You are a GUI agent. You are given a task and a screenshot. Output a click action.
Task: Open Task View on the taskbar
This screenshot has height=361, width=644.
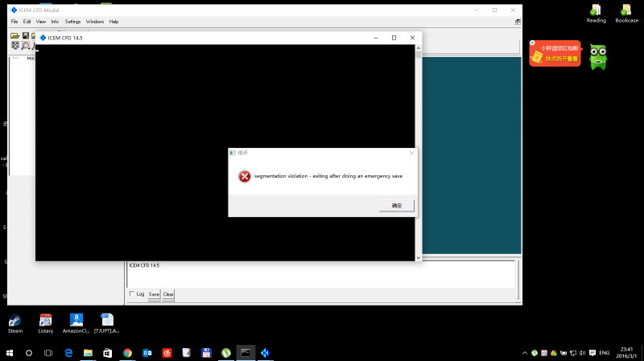(x=48, y=353)
